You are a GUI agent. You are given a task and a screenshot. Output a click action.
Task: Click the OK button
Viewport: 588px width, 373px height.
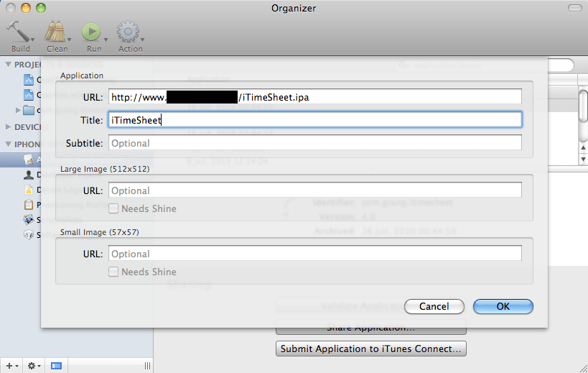(x=503, y=306)
